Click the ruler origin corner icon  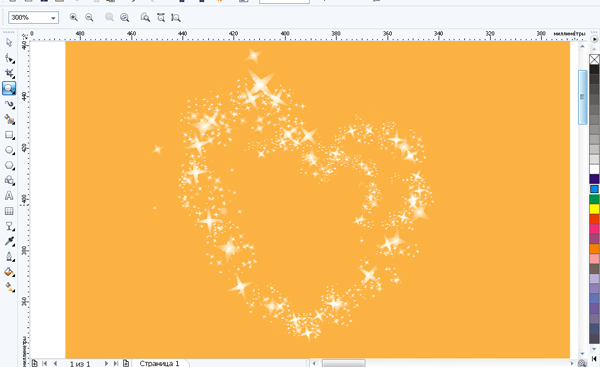click(x=24, y=37)
